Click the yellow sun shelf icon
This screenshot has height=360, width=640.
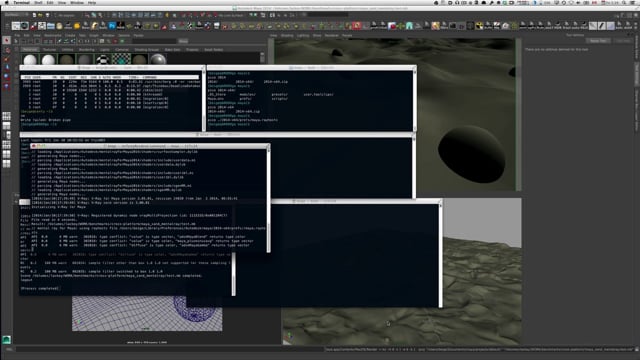(x=77, y=26)
